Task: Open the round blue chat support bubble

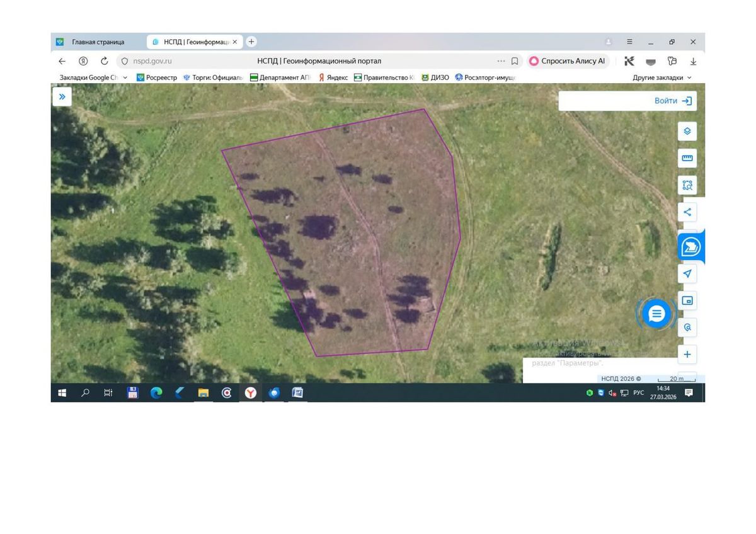Action: (x=656, y=313)
